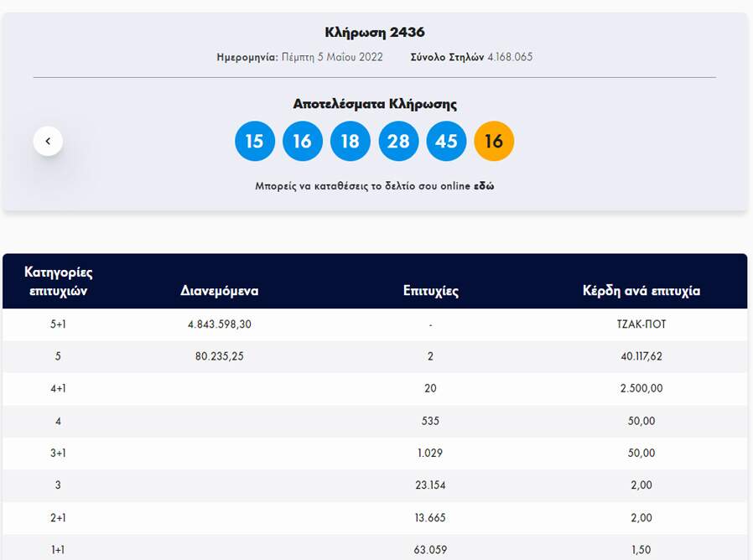
Task: Click the 4.843.598,30 distributed amount
Action: [219, 324]
